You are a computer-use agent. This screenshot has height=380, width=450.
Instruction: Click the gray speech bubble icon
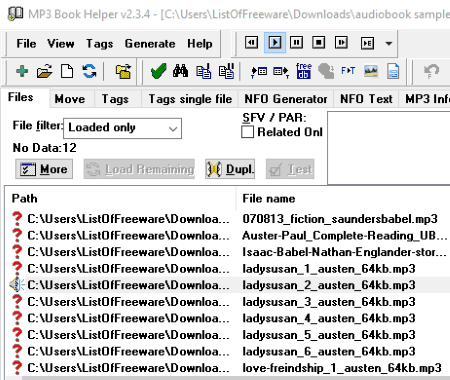click(x=326, y=71)
